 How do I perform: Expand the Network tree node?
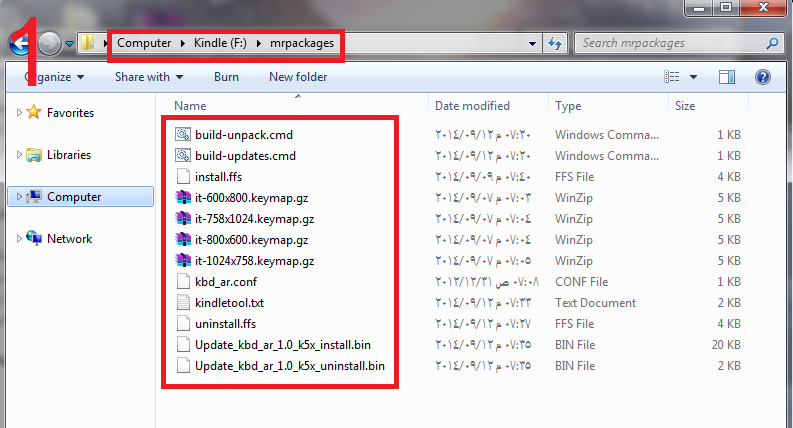point(19,238)
